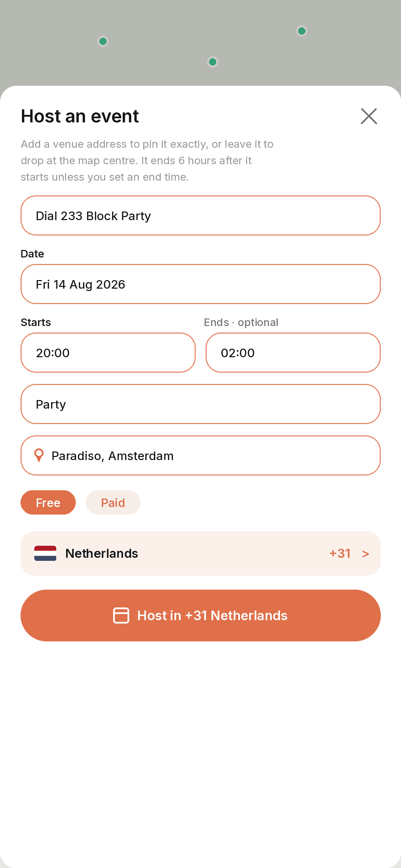Open the date picker showing Fri 14 Aug 2026
Image resolution: width=401 pixels, height=868 pixels.
tap(200, 284)
